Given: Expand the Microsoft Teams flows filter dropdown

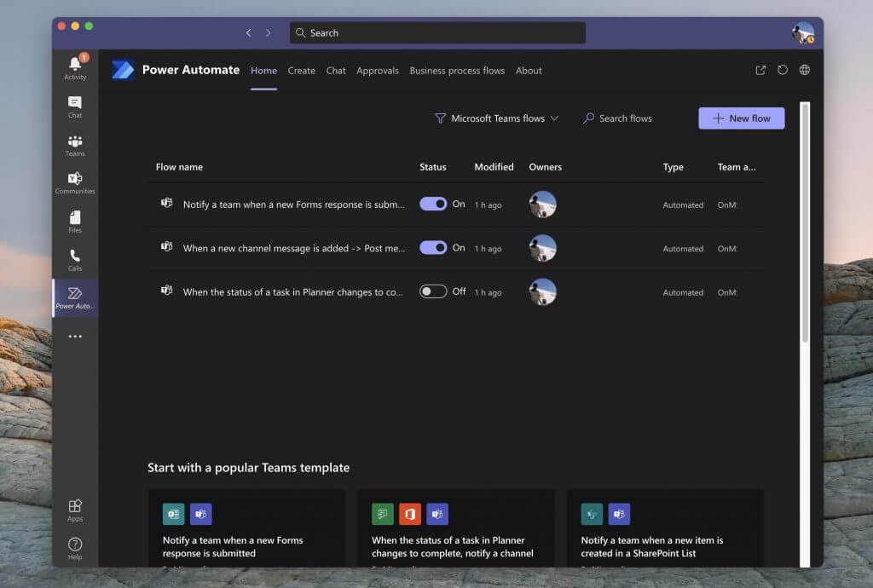Looking at the screenshot, I should click(497, 118).
